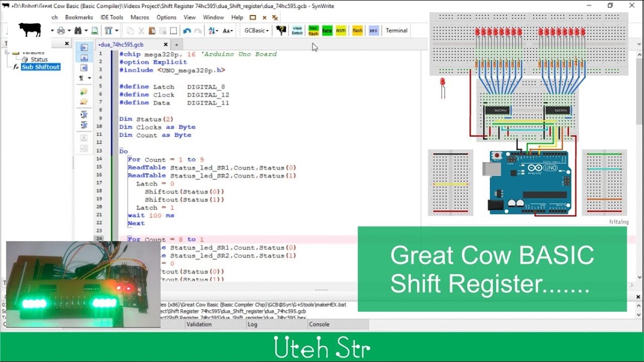Close the tree side panel

coord(67,44)
